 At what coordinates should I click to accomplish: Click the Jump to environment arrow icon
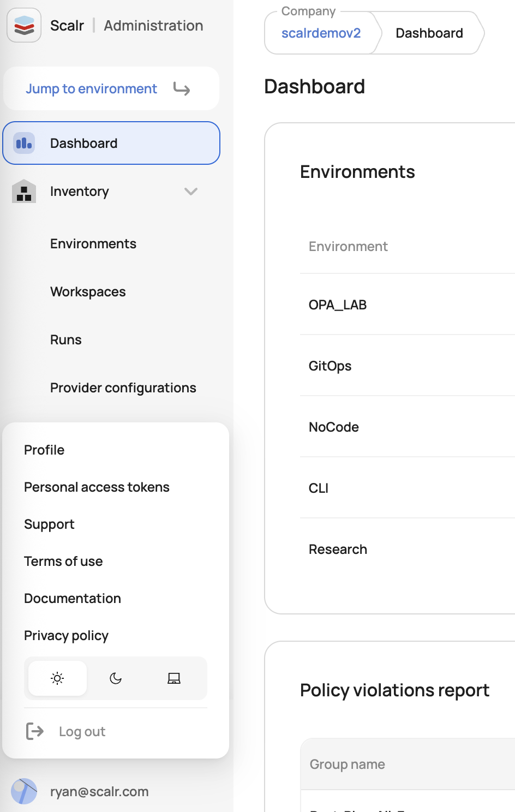coord(182,88)
